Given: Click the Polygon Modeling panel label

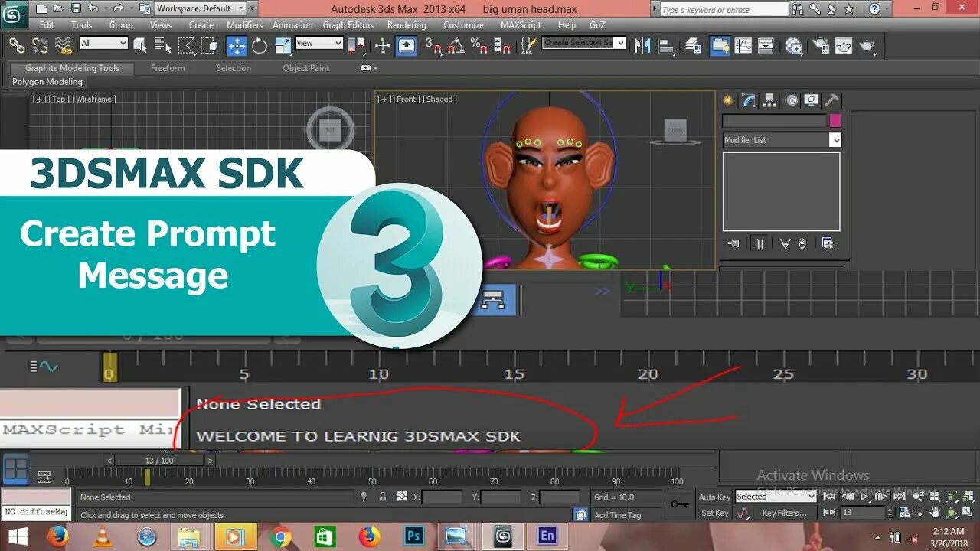Looking at the screenshot, I should [47, 82].
